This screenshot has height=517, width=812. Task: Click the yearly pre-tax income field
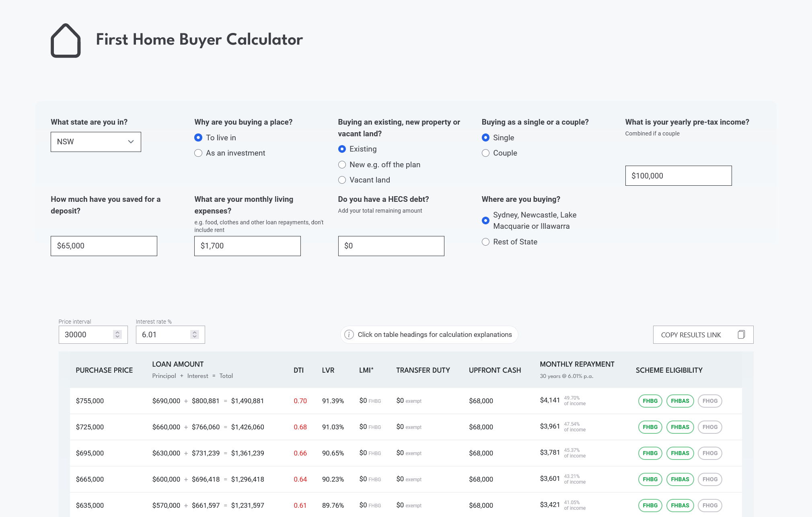pyautogui.click(x=678, y=176)
